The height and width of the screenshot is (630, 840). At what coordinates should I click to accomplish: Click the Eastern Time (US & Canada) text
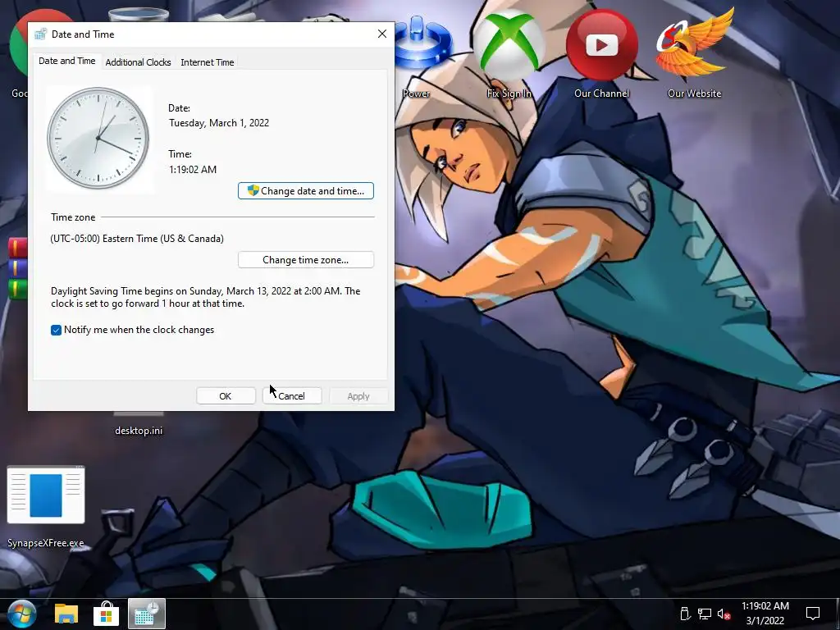(x=137, y=239)
